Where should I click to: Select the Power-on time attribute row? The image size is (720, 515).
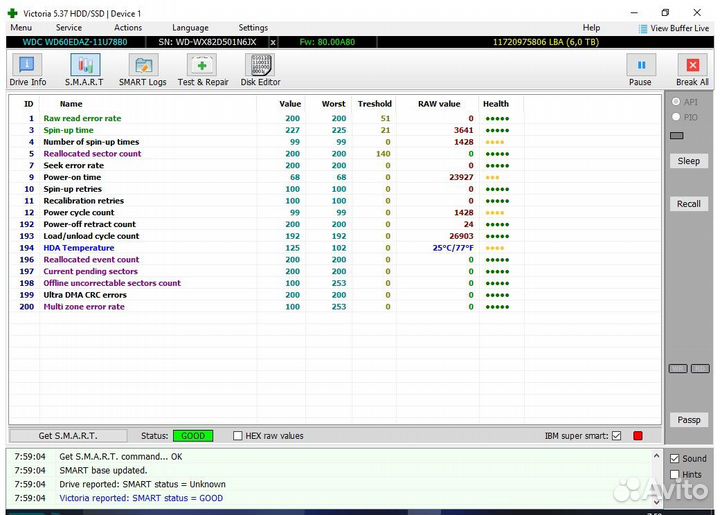pyautogui.click(x=72, y=177)
